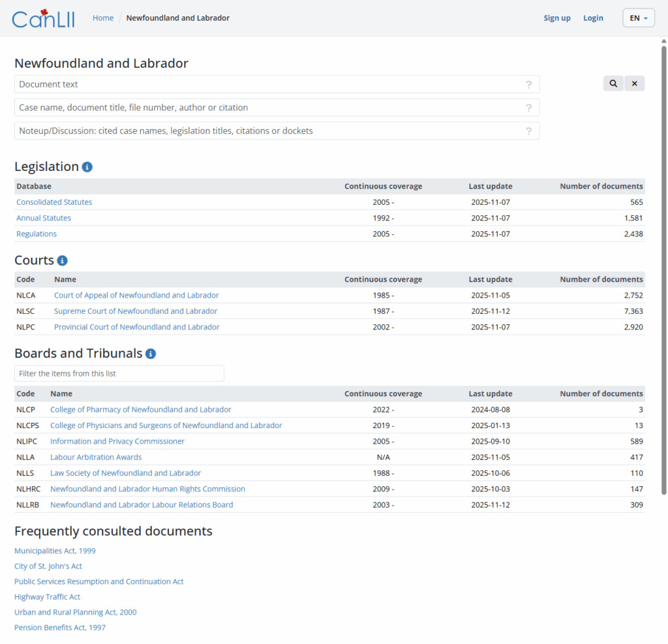
Task: Click the Filter the items list field
Action: (119, 373)
